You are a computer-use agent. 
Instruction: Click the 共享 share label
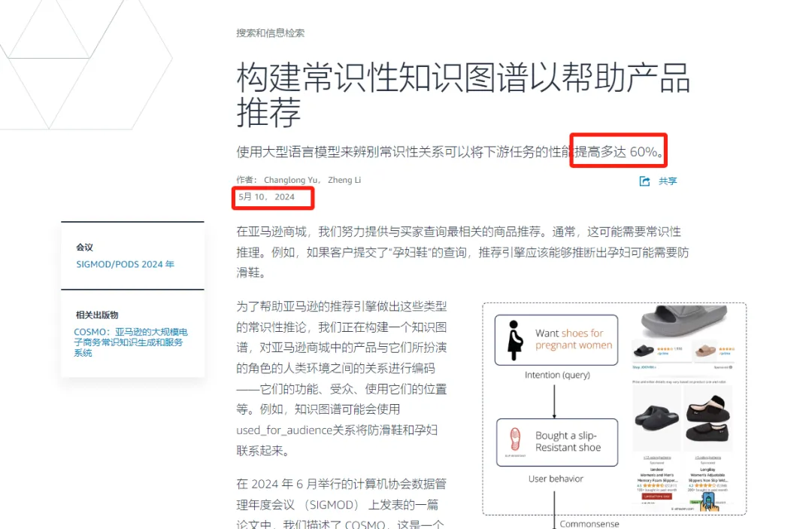(668, 181)
